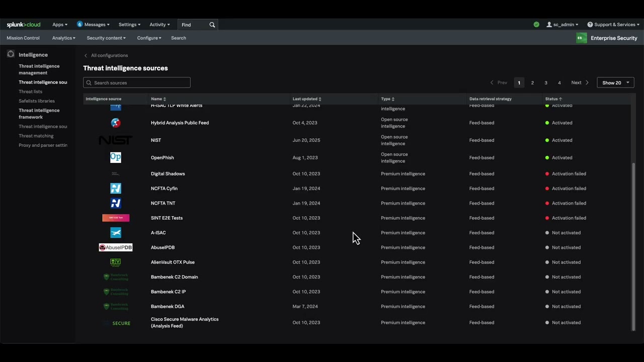Go to page 4 of sources

[x=559, y=82]
